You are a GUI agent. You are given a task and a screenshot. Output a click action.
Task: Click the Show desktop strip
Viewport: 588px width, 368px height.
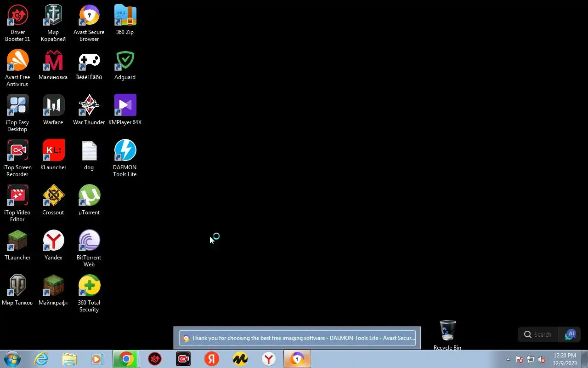(x=584, y=359)
